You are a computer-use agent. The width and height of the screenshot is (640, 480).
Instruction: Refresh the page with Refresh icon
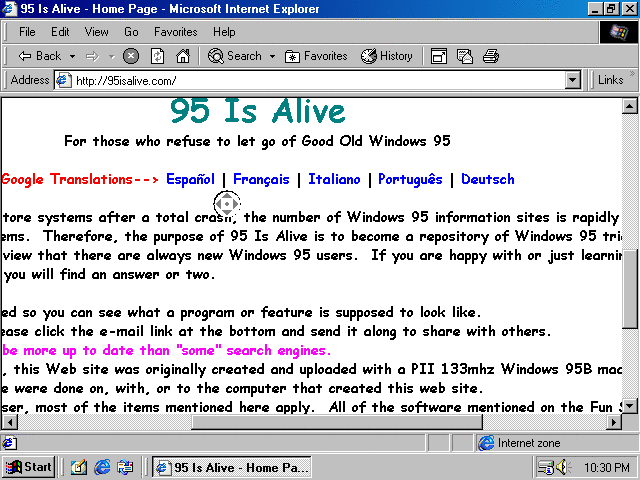(x=158, y=56)
